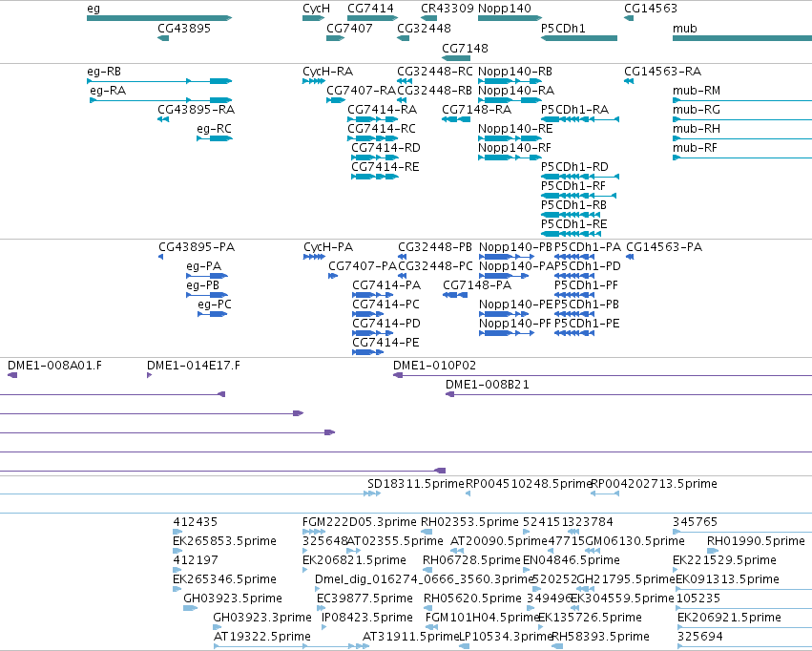Select the GH03923.5prime EST label
This screenshot has width=812, height=651.
click(x=233, y=598)
